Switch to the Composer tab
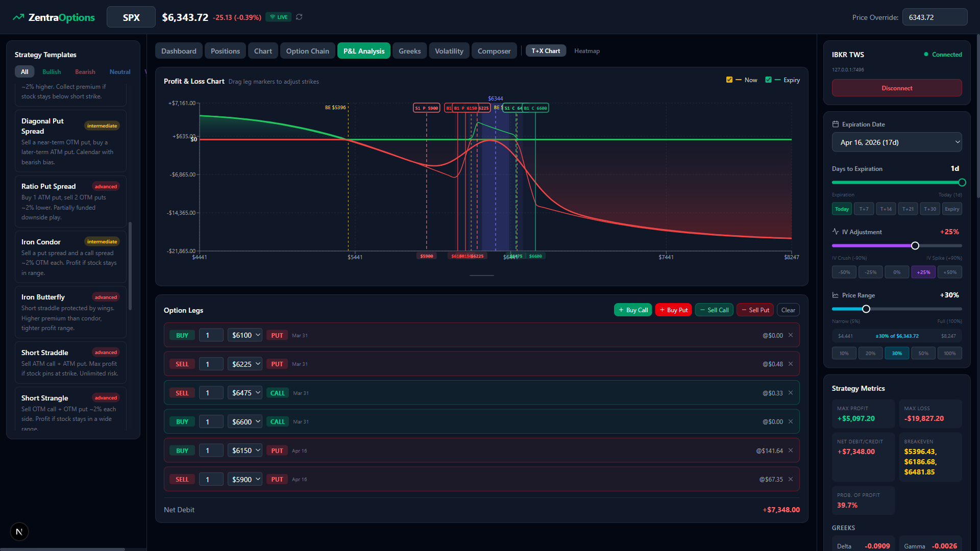980x551 pixels. pyautogui.click(x=494, y=51)
